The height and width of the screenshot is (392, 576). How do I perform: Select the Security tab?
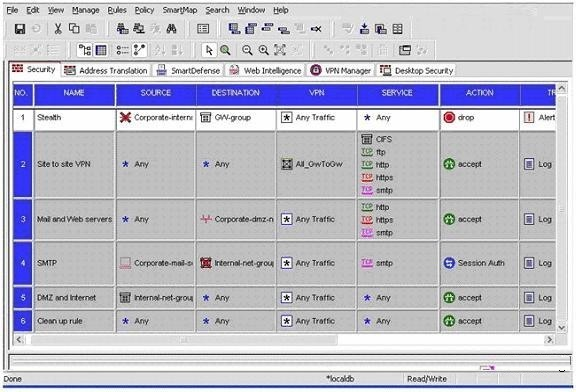click(x=34, y=69)
